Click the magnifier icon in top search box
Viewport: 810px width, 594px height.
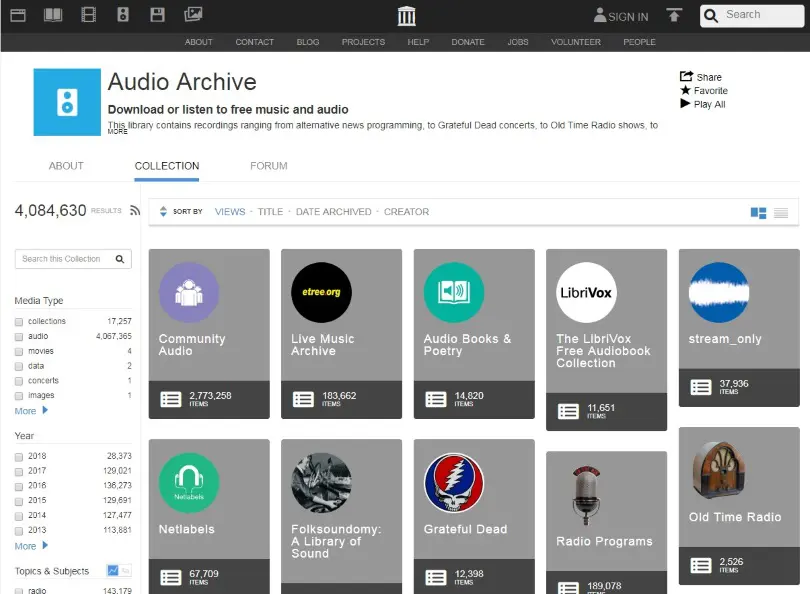(x=711, y=16)
